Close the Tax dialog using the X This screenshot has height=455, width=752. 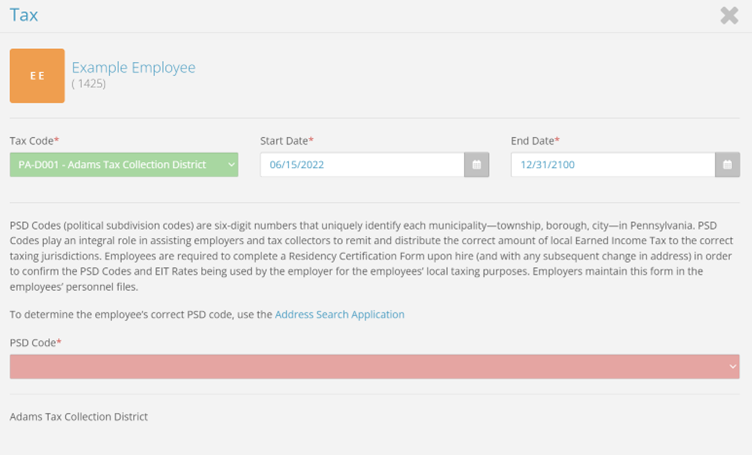[x=729, y=15]
